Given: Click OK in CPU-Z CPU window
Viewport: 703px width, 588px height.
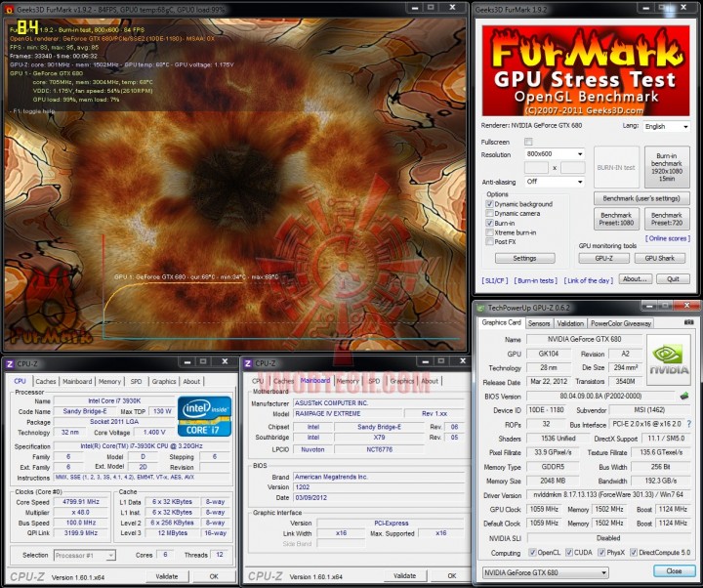Looking at the screenshot, I should coord(214,576).
